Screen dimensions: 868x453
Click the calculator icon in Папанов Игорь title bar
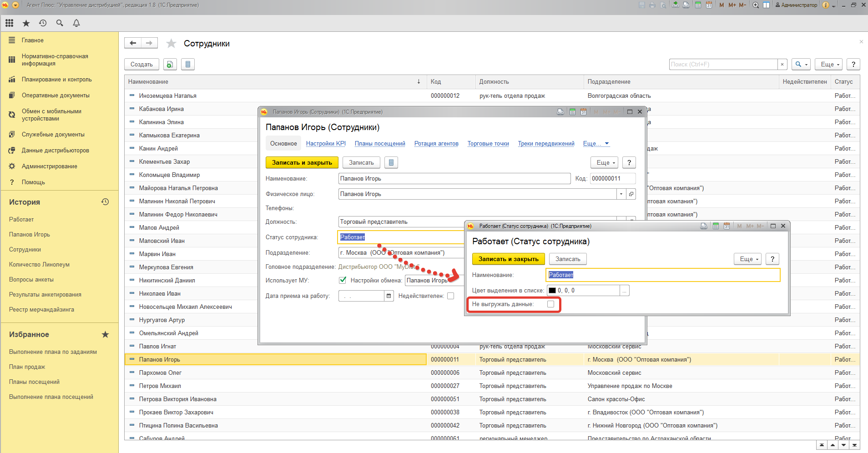pos(572,112)
